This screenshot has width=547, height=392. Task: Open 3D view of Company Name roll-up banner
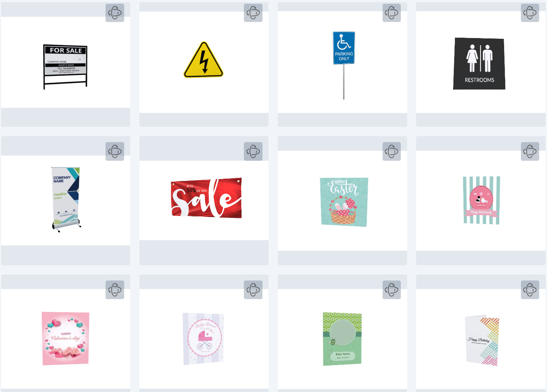[115, 151]
